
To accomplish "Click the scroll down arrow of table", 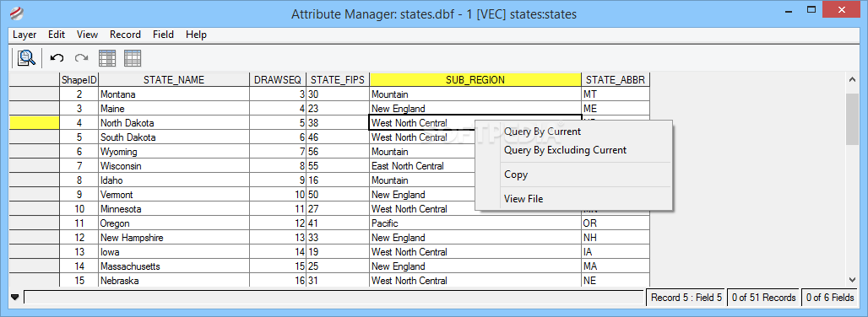I will click(x=852, y=280).
